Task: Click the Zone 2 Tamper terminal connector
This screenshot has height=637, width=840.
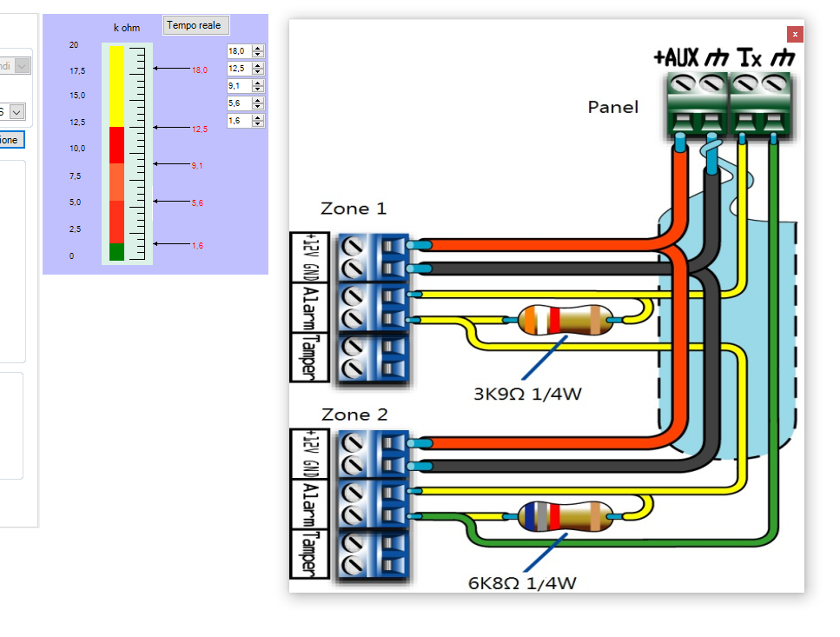Action: click(372, 554)
